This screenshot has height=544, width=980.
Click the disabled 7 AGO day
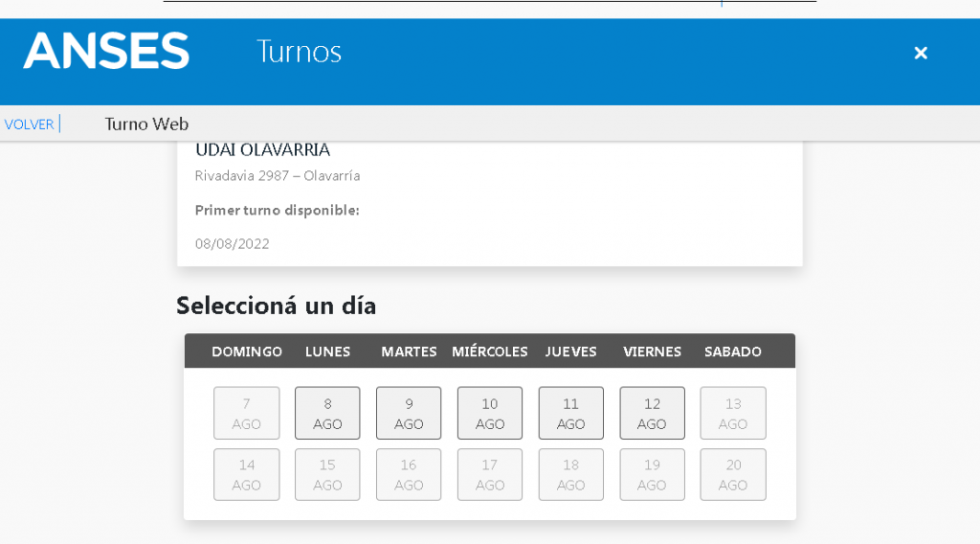click(x=246, y=413)
